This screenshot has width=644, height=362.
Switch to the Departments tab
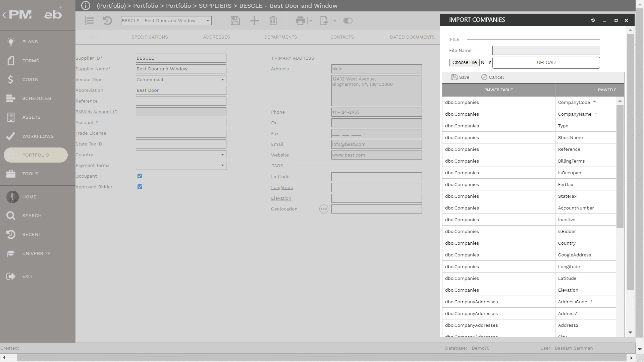click(x=280, y=37)
